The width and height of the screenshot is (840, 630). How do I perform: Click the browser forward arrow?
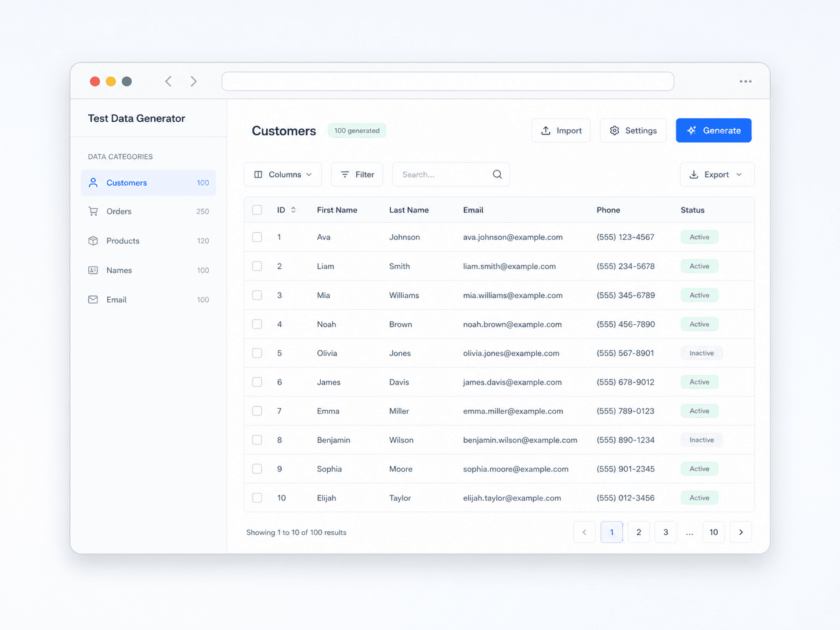point(194,81)
